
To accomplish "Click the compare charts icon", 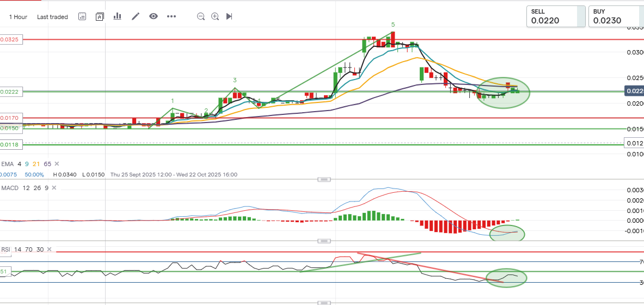I will [100, 16].
